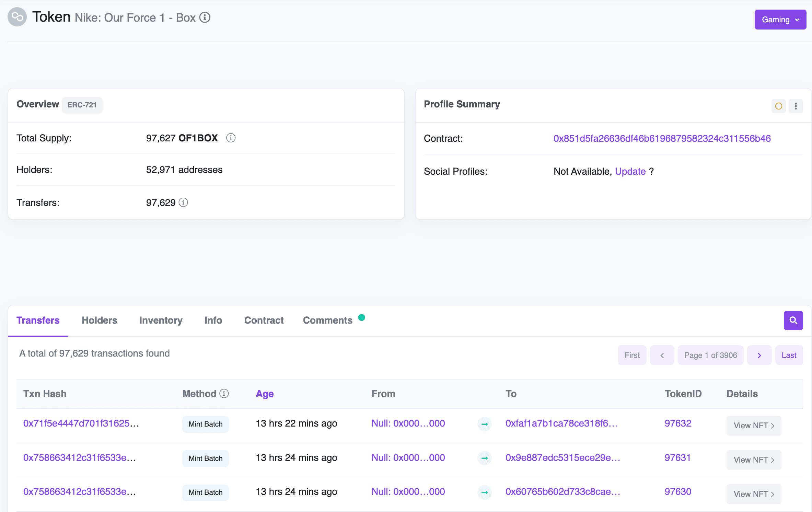Click Null: 0x000...000 in token 97632 row

point(408,423)
